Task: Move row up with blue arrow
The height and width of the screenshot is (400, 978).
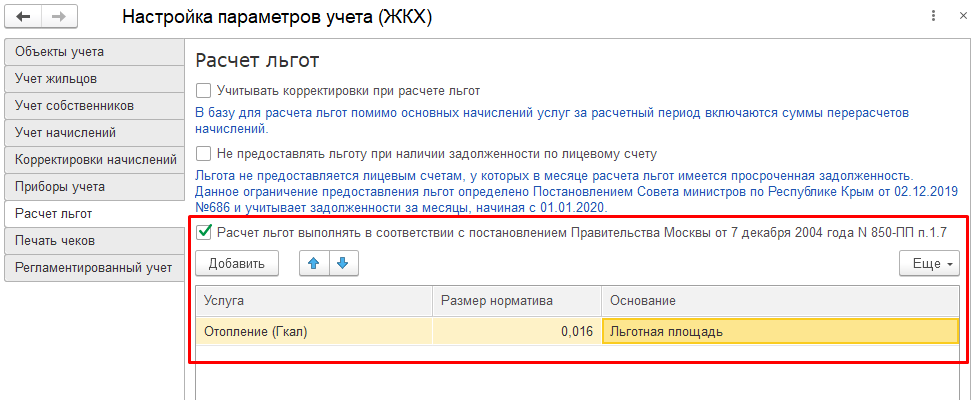Action: pyautogui.click(x=314, y=263)
